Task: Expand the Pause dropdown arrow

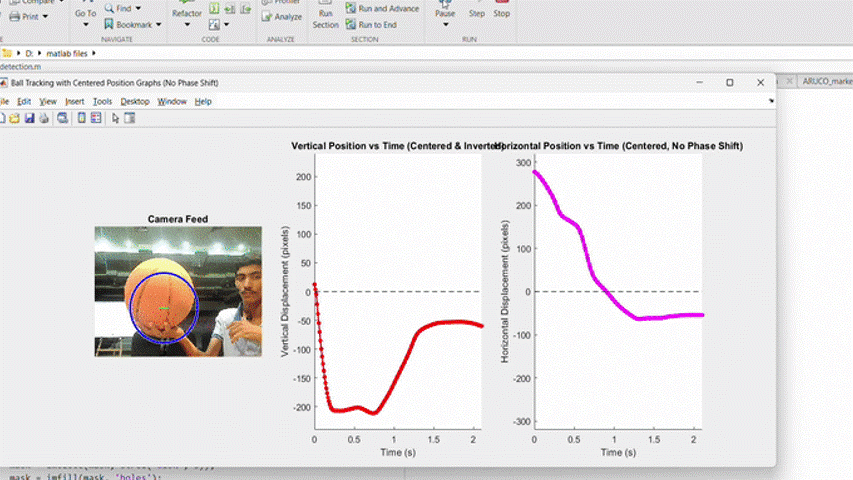Action: (x=445, y=25)
